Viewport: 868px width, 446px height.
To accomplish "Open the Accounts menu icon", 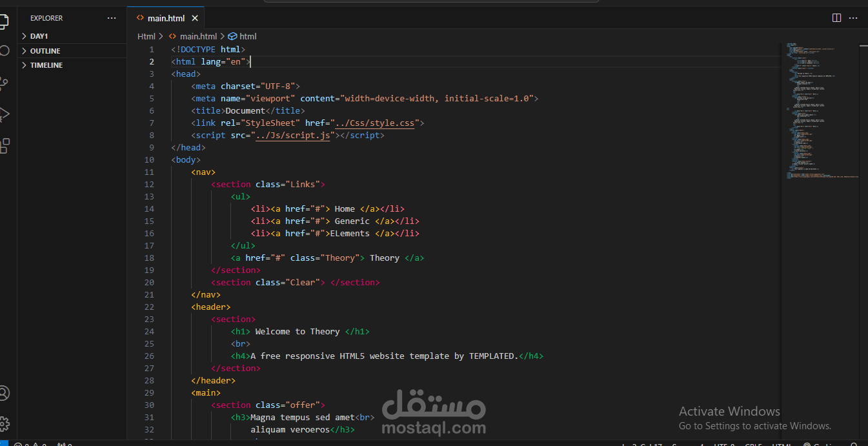I will click(x=3, y=393).
